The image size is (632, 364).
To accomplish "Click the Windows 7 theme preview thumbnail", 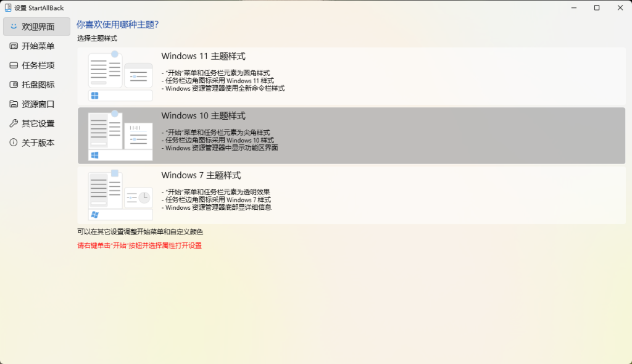I will (120, 196).
